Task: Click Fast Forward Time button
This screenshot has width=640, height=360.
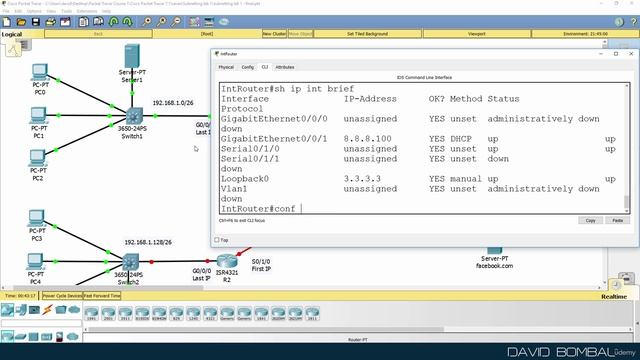Action: pyautogui.click(x=102, y=296)
